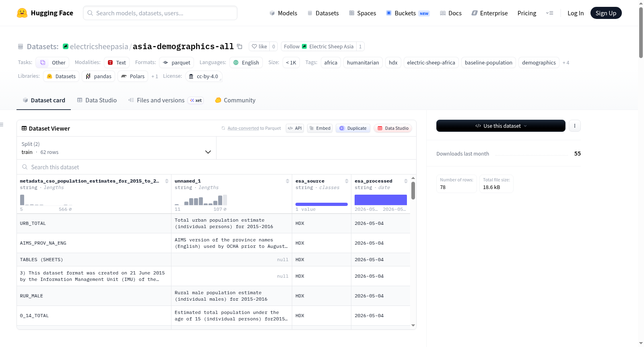Sort the unnamed_1 column
Image resolution: width=644 pixels, height=347 pixels.
287,181
